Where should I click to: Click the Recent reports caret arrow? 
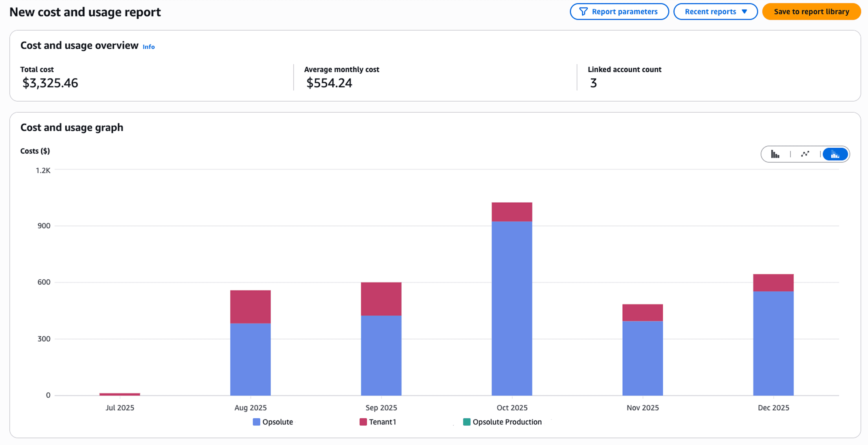(x=744, y=12)
